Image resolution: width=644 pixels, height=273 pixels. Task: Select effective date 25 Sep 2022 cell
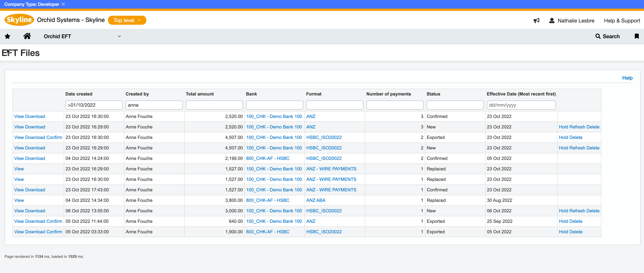499,221
